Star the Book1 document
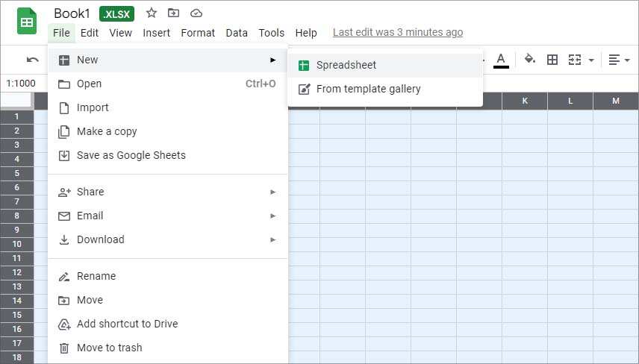639x364 pixels. pos(152,13)
